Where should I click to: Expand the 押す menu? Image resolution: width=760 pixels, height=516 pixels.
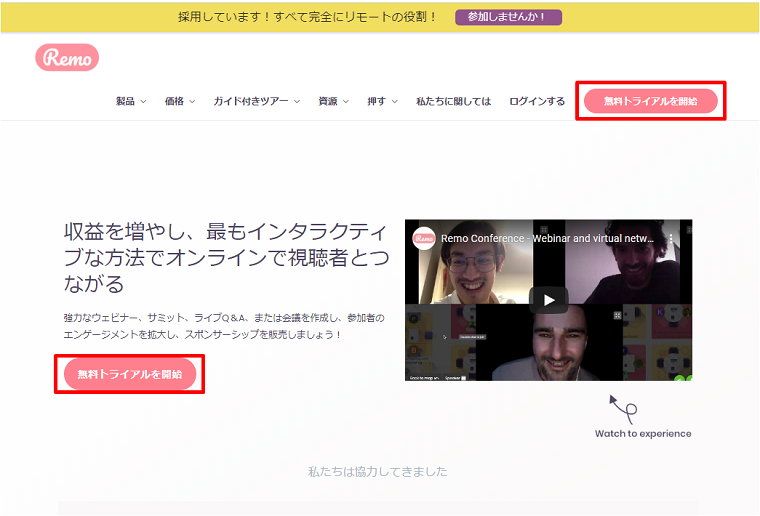pyautogui.click(x=382, y=101)
